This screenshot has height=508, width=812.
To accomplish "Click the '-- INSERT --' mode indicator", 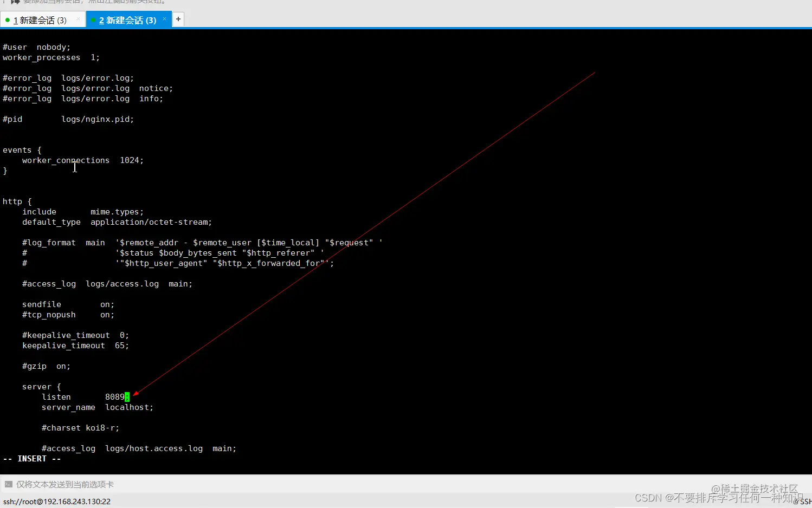I will (x=32, y=459).
